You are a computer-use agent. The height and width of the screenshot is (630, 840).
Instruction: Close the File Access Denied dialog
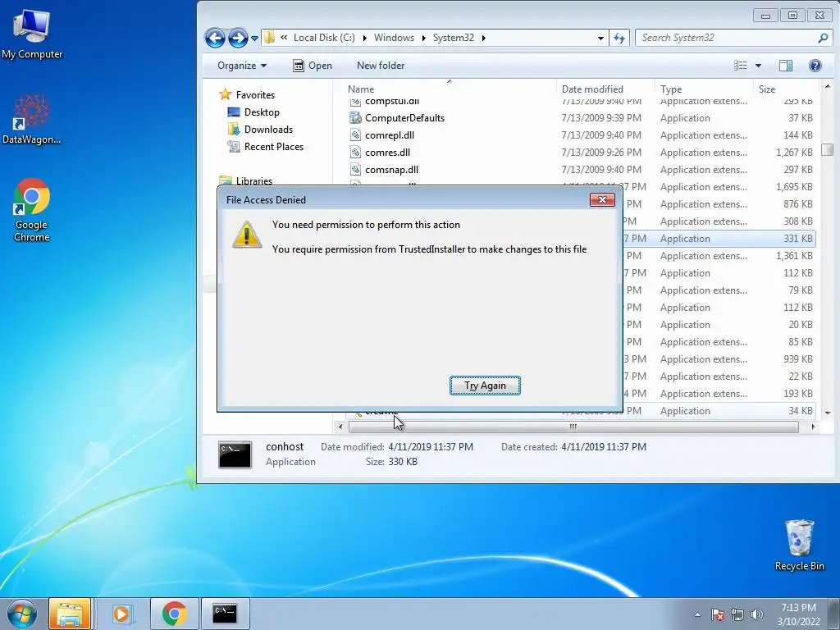602,200
